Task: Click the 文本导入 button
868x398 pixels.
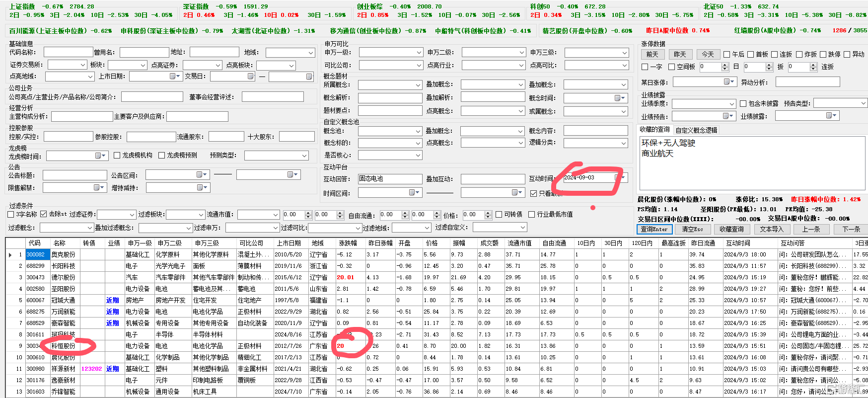Action: coord(771,229)
